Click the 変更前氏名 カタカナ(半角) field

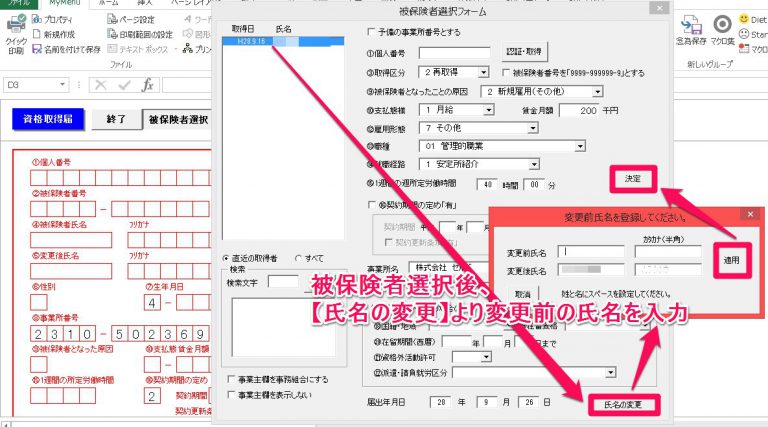pyautogui.click(x=668, y=252)
